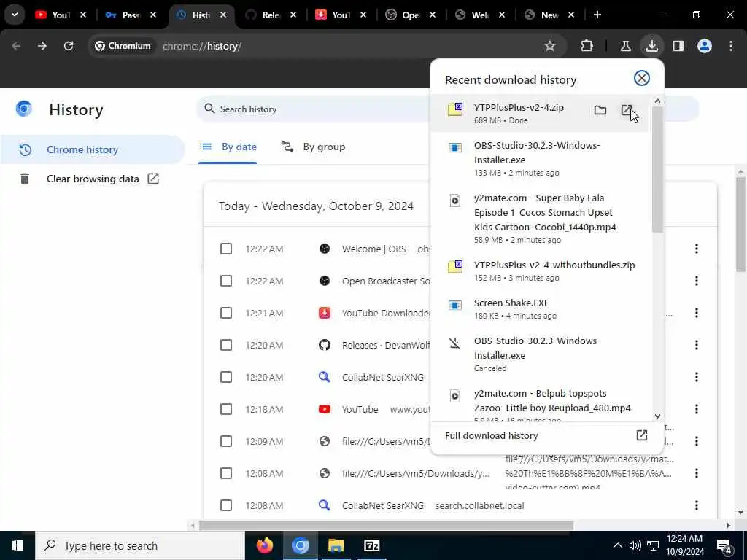
Task: Open the tab search dropdown arrow
Action: click(15, 15)
